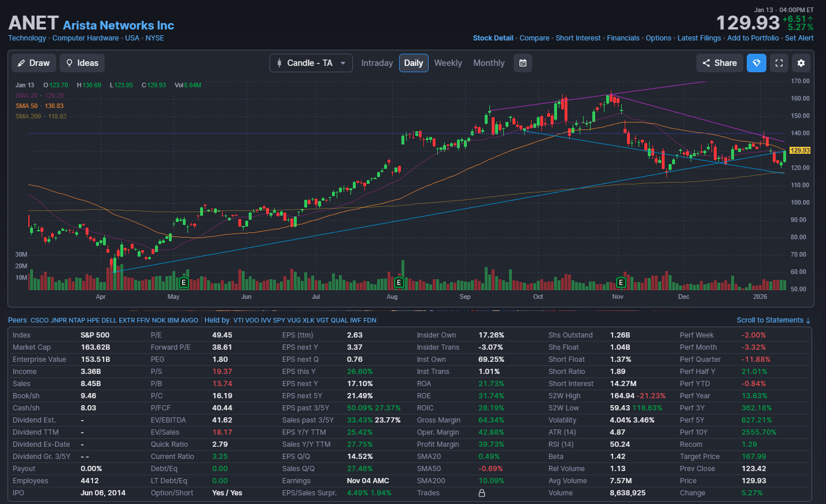Enter fullscreen chart mode
This screenshot has height=504, width=826.
click(x=779, y=63)
